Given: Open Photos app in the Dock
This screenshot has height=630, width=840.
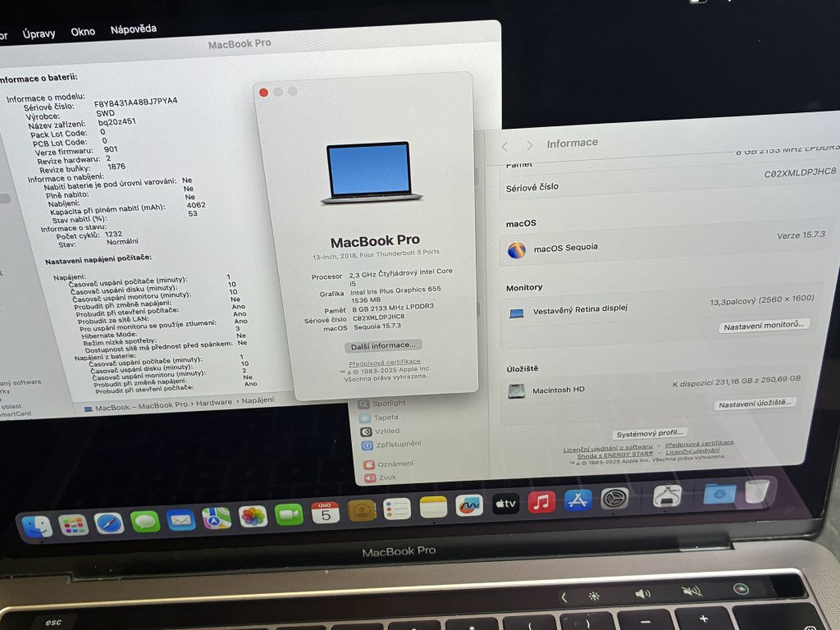Looking at the screenshot, I should pos(253,517).
